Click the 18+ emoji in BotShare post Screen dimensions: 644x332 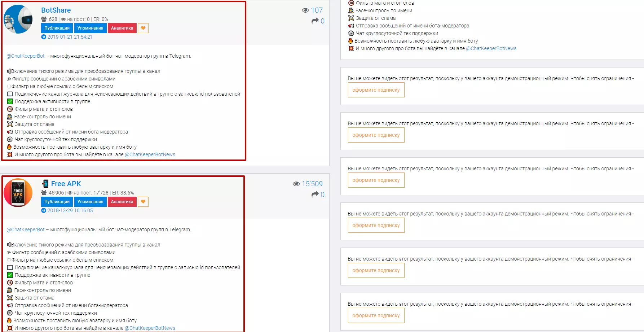click(x=10, y=109)
